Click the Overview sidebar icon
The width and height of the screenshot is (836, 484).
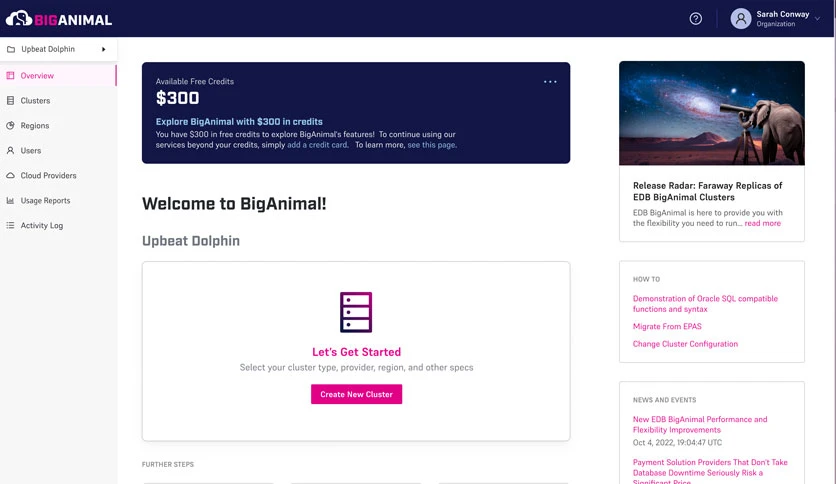click(x=10, y=76)
